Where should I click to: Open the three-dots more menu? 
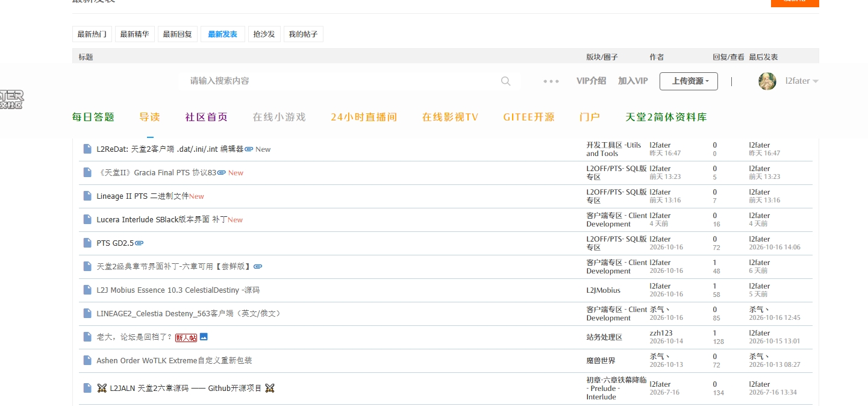coord(551,81)
